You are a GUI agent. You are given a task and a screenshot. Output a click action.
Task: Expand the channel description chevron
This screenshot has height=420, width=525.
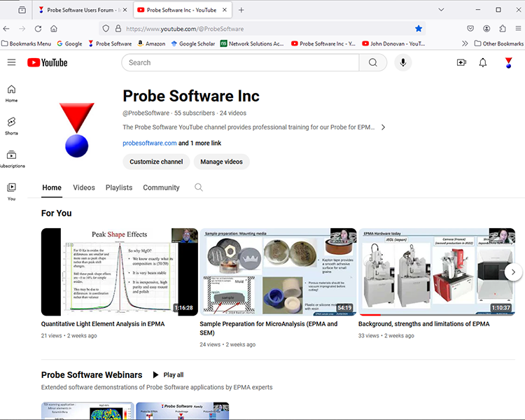coord(384,127)
